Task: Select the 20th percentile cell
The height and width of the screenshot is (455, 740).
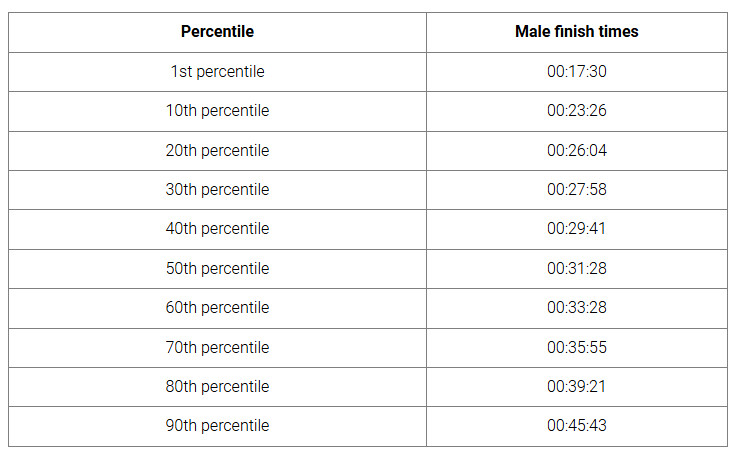Action: click(x=217, y=151)
